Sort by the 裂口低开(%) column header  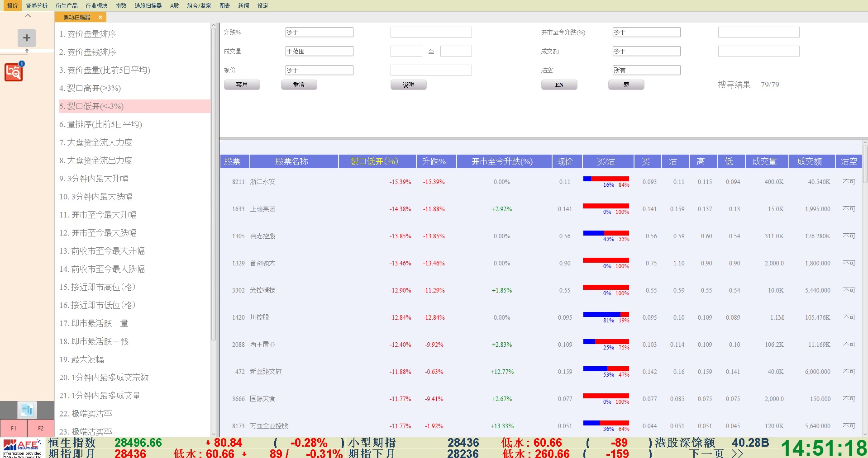377,161
